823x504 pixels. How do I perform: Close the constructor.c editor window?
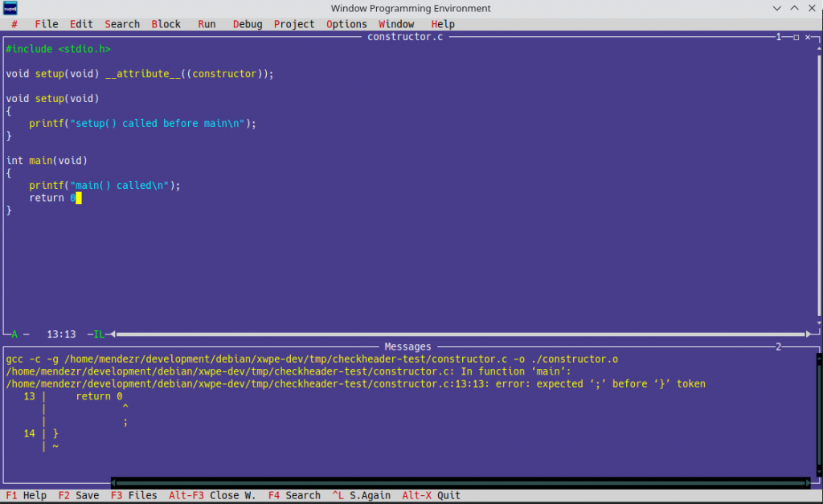(809, 37)
